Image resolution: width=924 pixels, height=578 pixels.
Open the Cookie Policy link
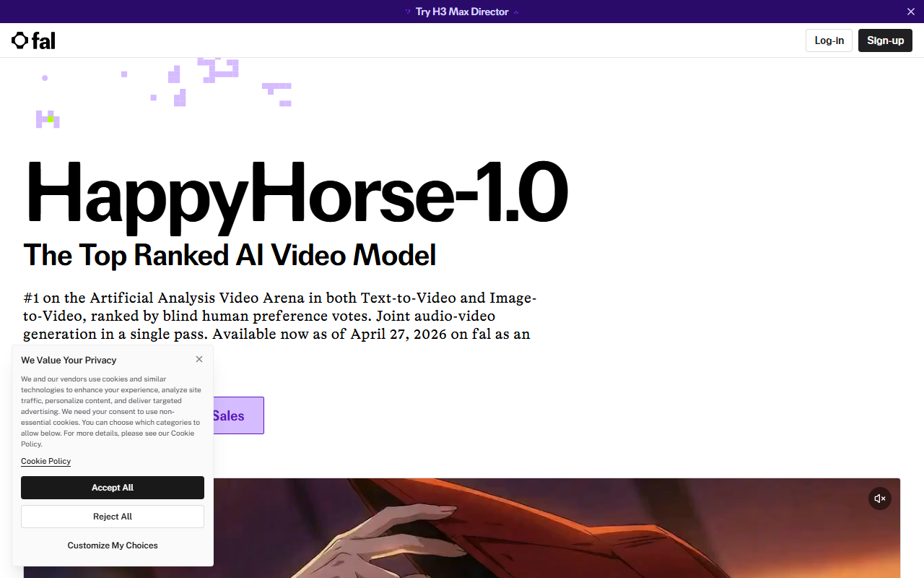click(45, 461)
